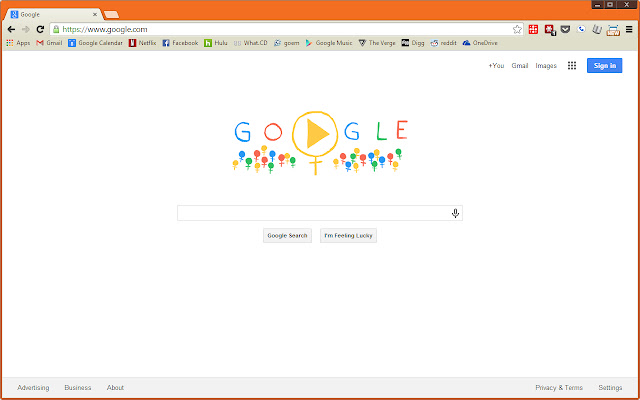Open the Gmail link at top right
640x400 pixels.
[x=520, y=66]
